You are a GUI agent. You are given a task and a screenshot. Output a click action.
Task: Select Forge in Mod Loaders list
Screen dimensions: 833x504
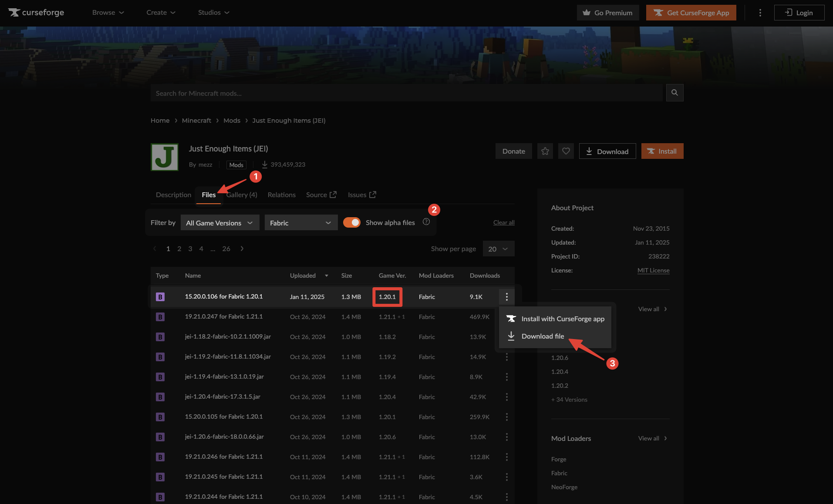click(x=559, y=459)
